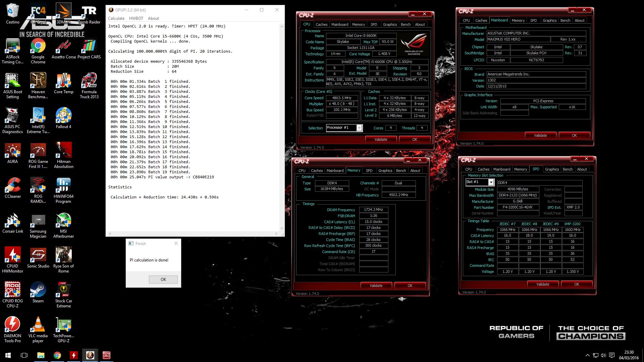Open the AURA desktop icon
The height and width of the screenshot is (362, 644).
pos(13,154)
